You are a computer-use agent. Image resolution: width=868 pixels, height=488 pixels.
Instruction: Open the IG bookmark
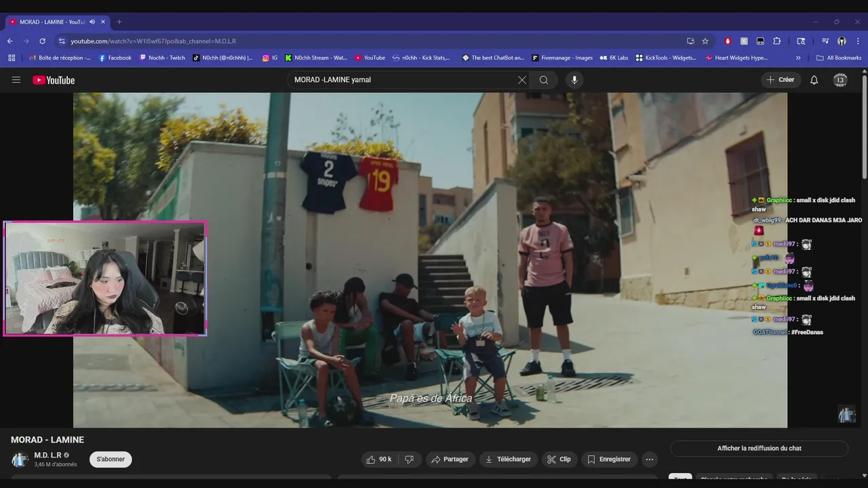point(270,58)
